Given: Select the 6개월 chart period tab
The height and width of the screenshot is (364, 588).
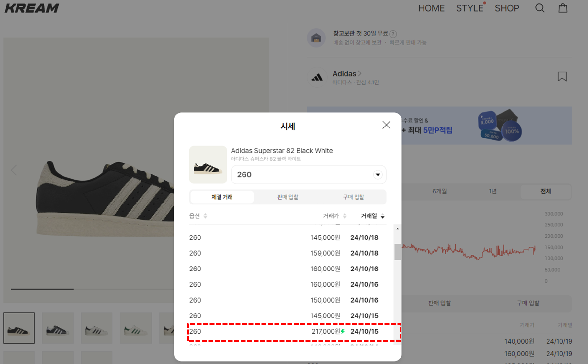Looking at the screenshot, I should (439, 191).
